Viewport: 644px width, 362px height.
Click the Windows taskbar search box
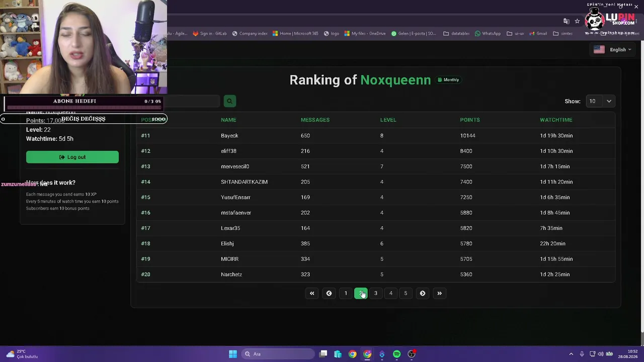277,354
